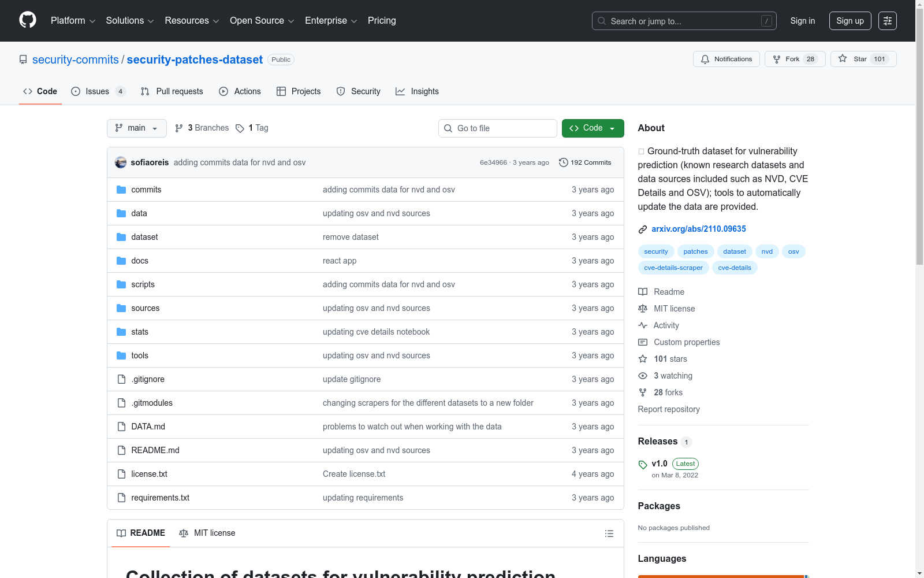Click the Search or jump to field
The image size is (924, 578).
click(684, 21)
